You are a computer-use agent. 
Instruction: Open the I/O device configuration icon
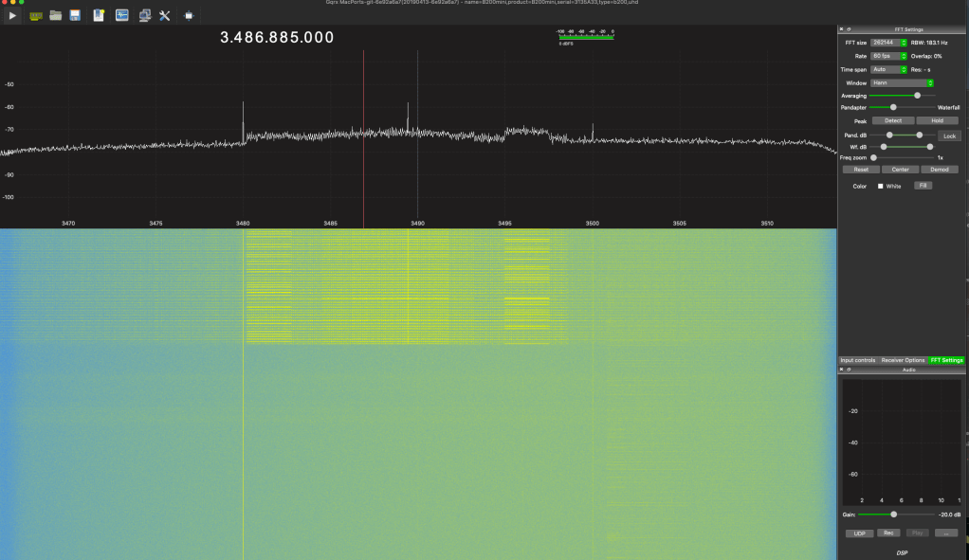(x=36, y=15)
